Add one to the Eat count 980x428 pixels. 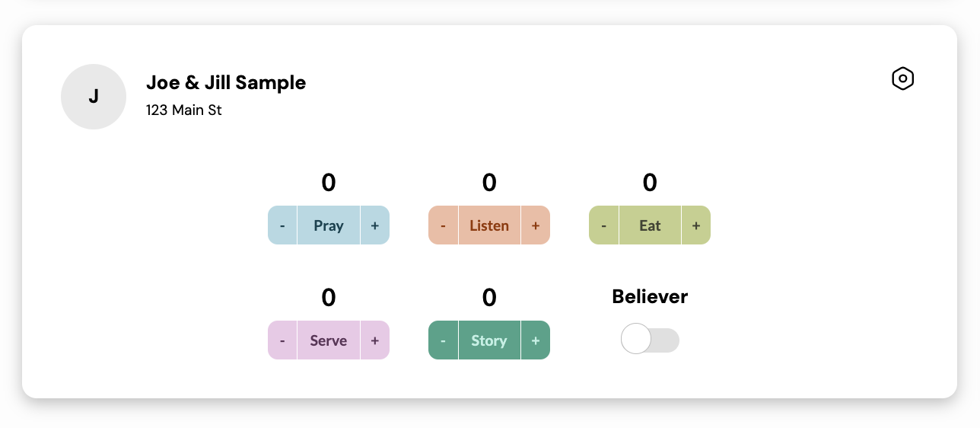tap(696, 225)
